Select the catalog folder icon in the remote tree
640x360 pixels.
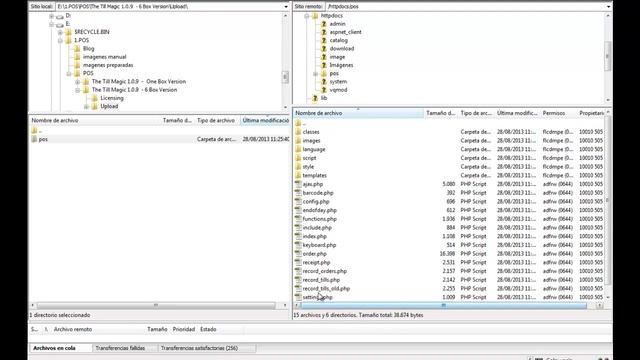pos(324,40)
